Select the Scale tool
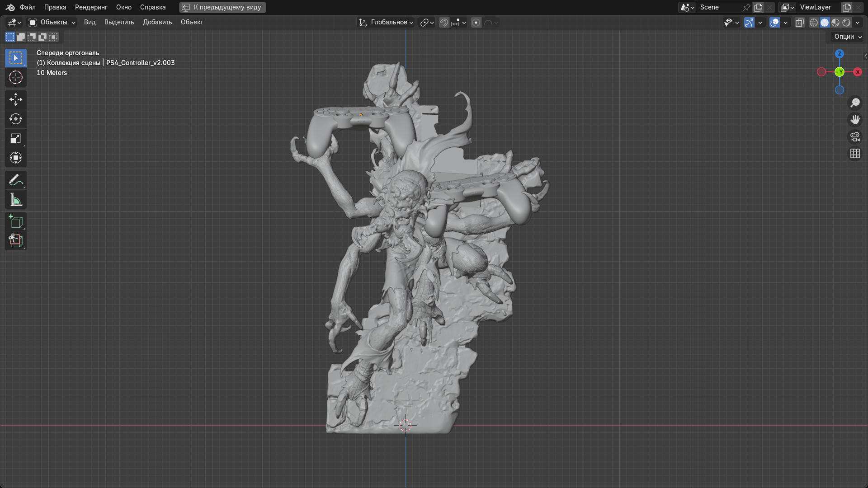This screenshot has height=488, width=868. [16, 138]
